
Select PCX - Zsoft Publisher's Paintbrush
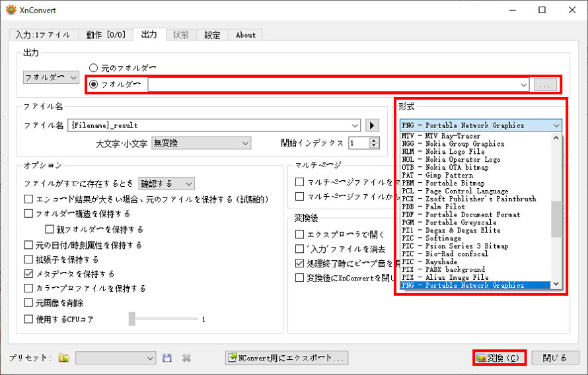pyautogui.click(x=476, y=199)
